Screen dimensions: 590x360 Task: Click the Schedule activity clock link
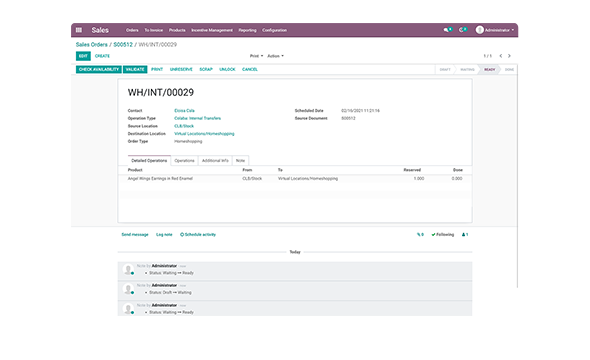point(198,234)
